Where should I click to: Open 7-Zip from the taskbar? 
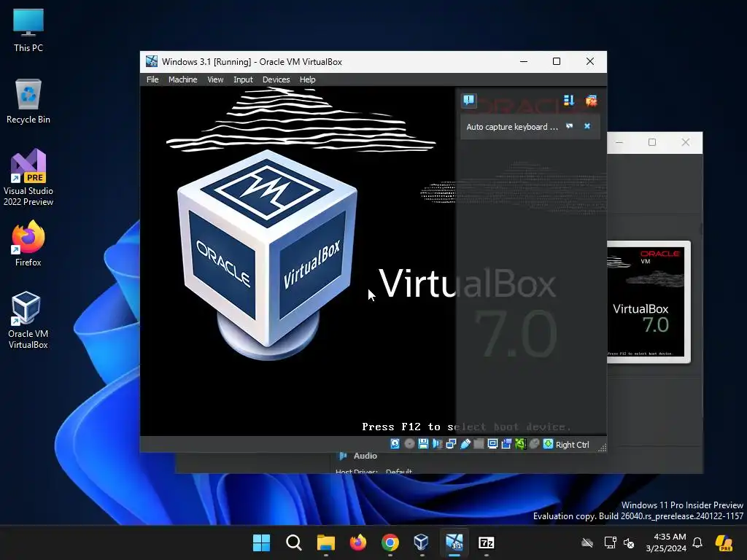(486, 542)
